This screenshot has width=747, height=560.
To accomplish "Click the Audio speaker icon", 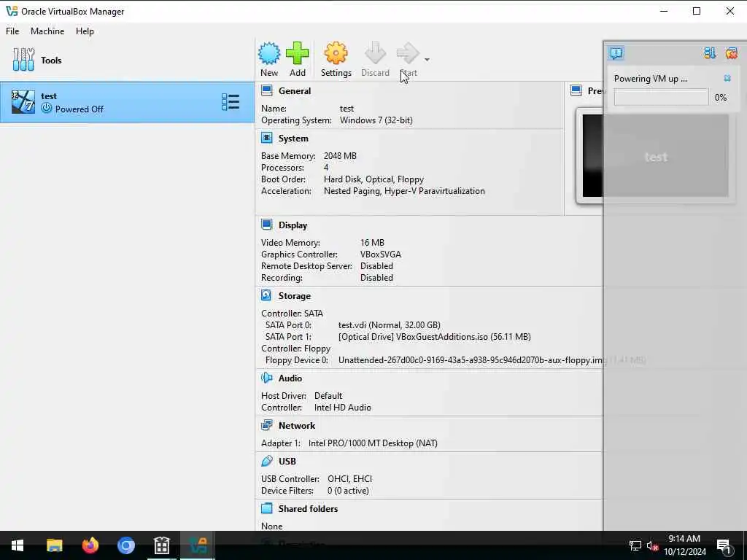I will 267,378.
